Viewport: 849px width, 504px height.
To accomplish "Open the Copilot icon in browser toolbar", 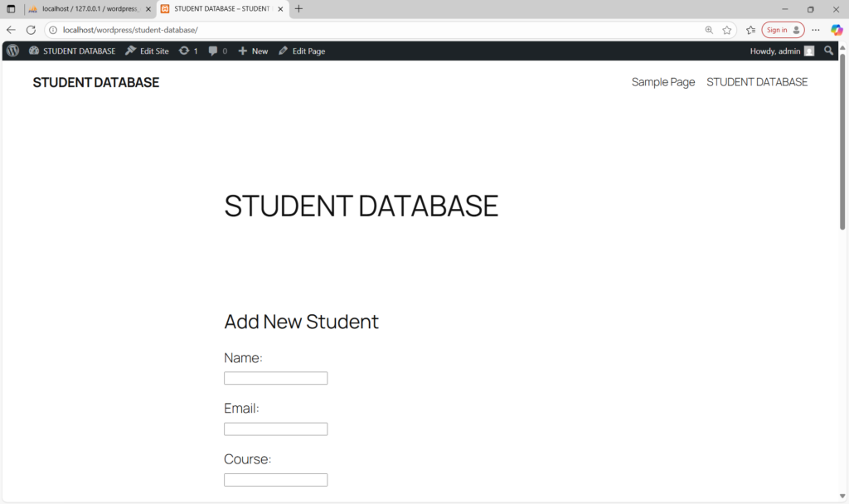I will point(837,30).
